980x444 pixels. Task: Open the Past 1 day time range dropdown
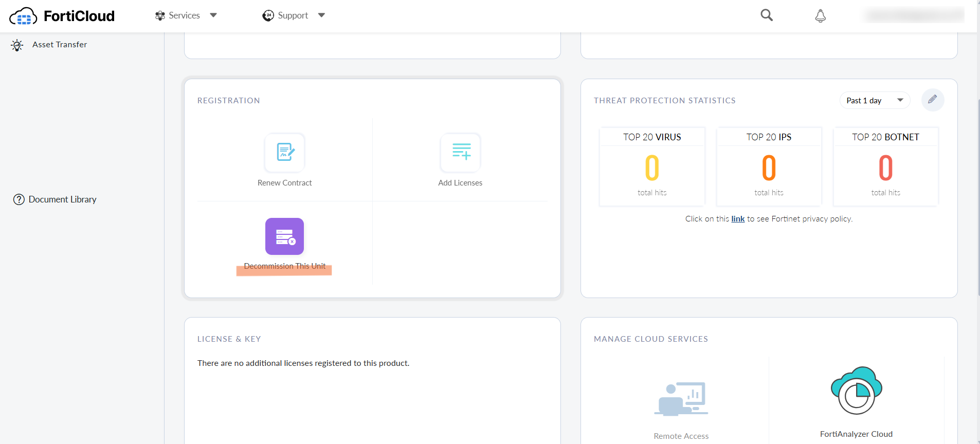pyautogui.click(x=875, y=100)
